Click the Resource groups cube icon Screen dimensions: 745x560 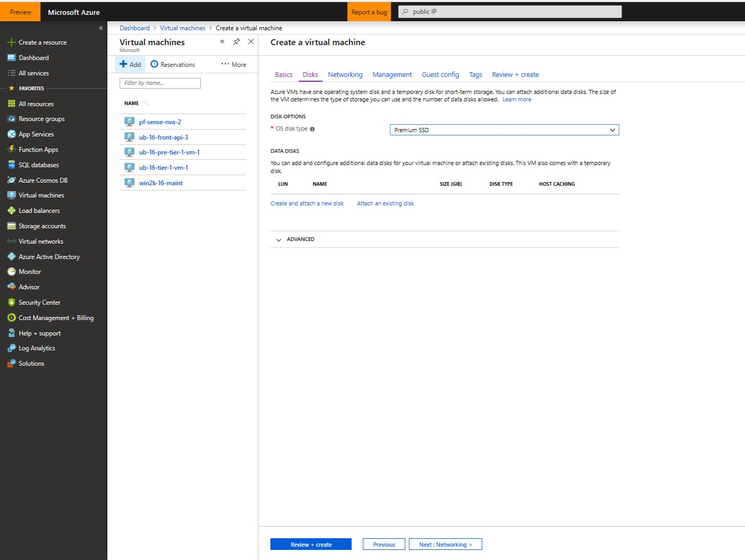click(x=11, y=119)
